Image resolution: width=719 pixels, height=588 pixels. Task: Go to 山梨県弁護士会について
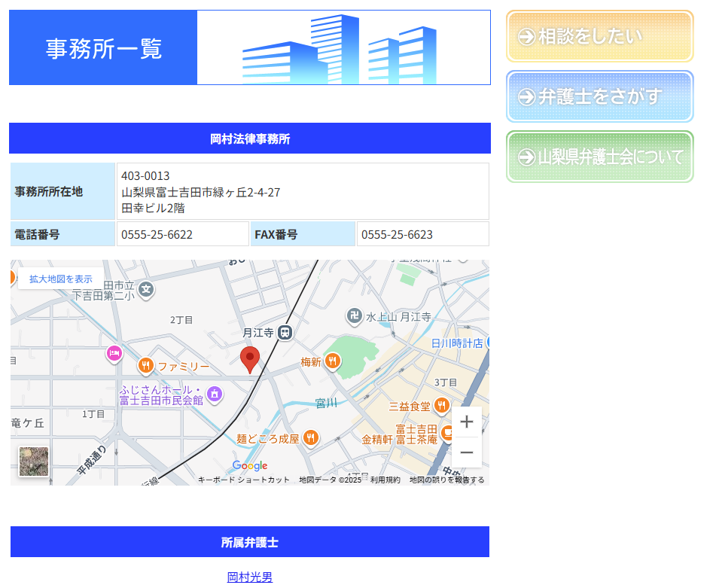pos(599,157)
